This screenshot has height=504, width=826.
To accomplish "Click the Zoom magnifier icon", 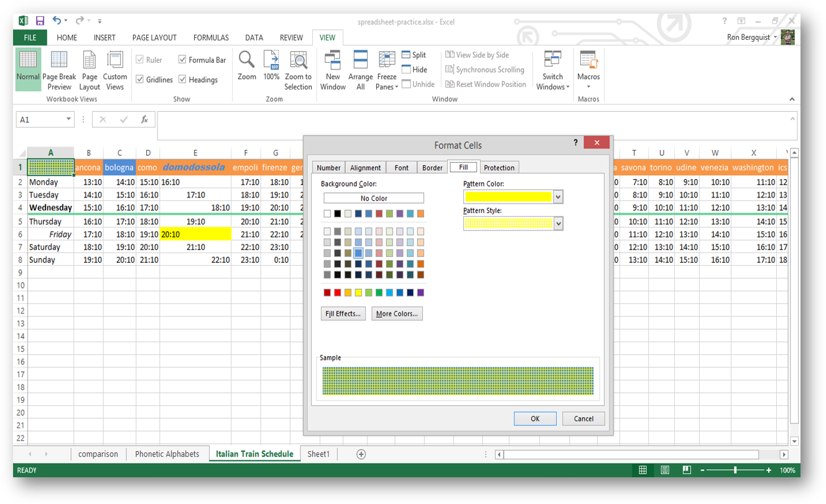I will click(247, 60).
